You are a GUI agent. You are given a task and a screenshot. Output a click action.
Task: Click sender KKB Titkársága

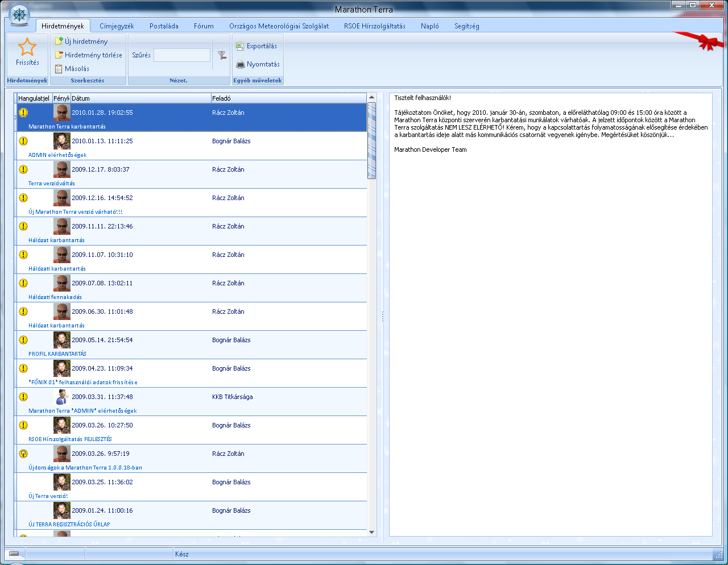[x=233, y=397]
